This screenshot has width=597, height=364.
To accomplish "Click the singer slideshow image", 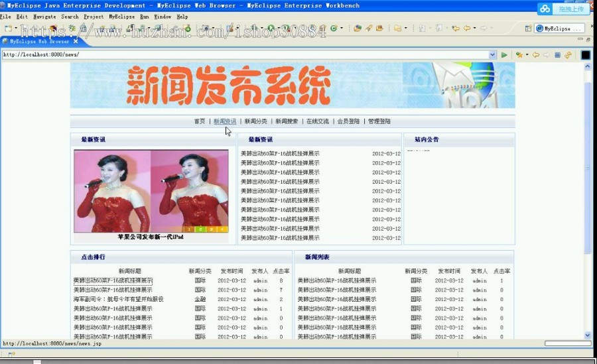I will 151,191.
